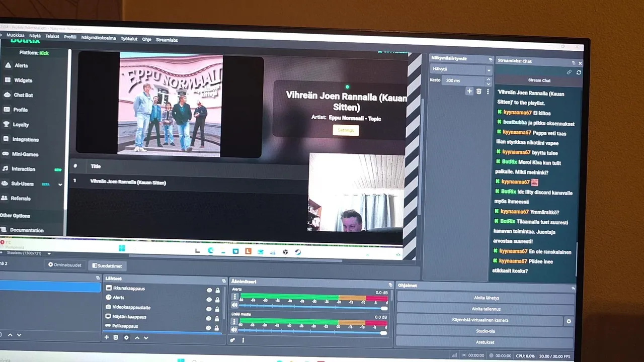Open Integrations in the Botrix sidebar
Viewport: 644px width, 362px height.
(25, 139)
